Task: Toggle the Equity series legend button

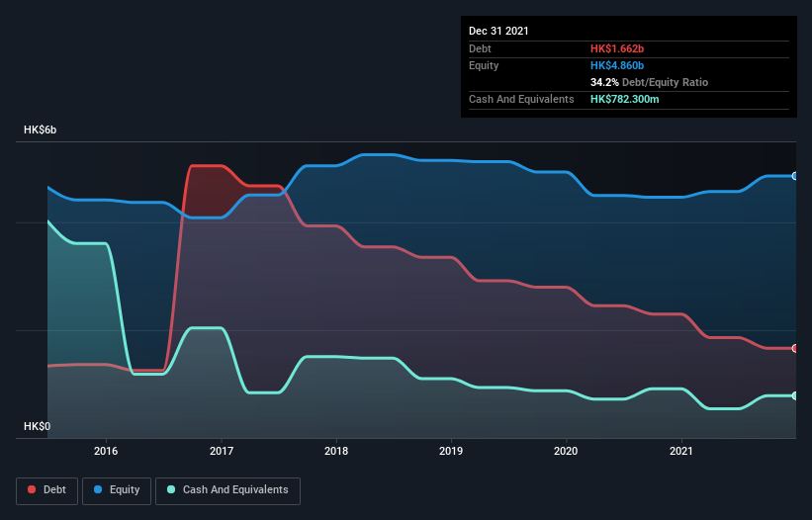Action: pos(117,490)
